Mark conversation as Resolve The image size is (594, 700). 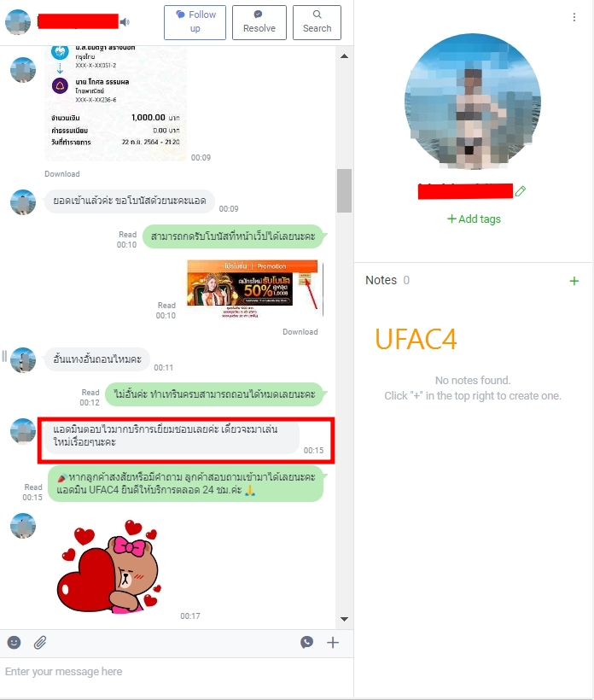point(259,22)
